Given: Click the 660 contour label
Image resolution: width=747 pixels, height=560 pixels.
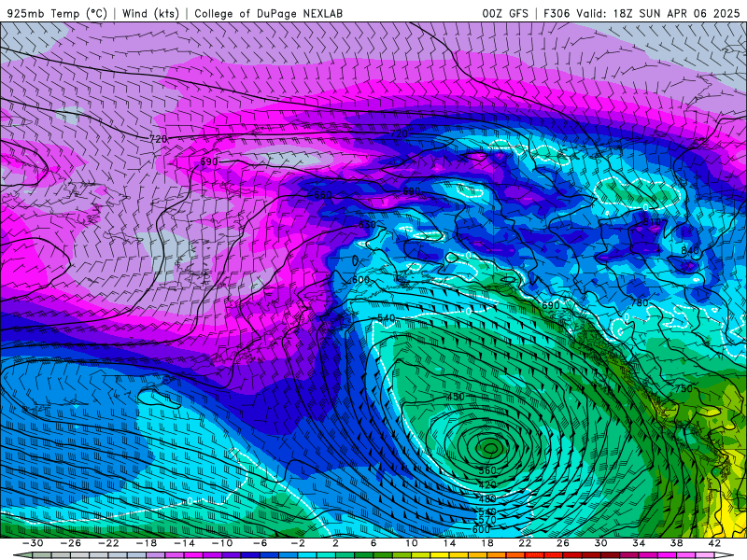Looking at the screenshot, I should (x=322, y=195).
